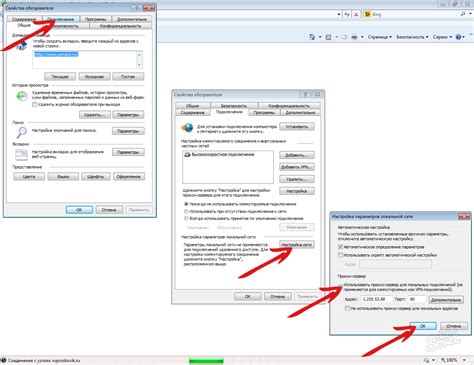Viewport: 474px width, 365px height.
Task: Click the Read Mail icon in command bar
Action: (344, 37)
